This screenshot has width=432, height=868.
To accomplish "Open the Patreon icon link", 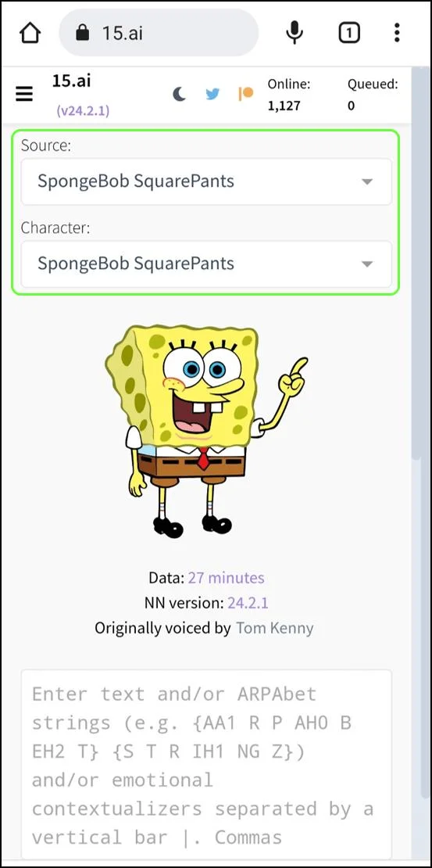I will click(245, 94).
